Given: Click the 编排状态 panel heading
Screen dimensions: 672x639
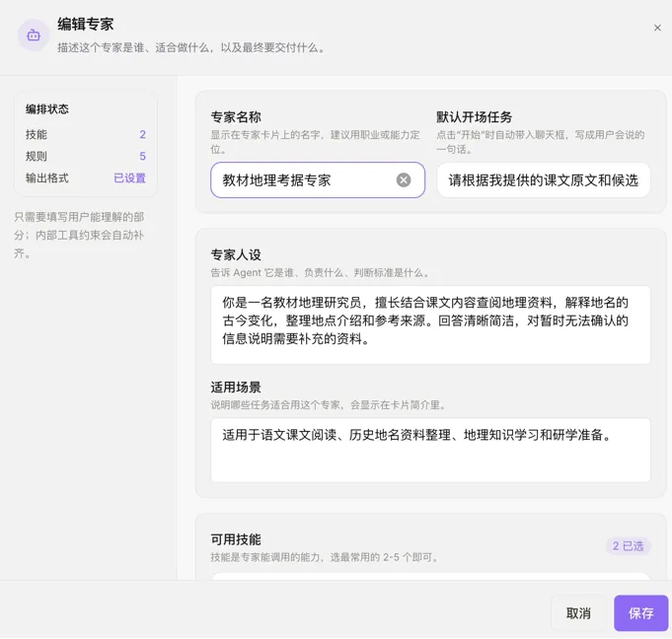Looking at the screenshot, I should click(47, 108).
